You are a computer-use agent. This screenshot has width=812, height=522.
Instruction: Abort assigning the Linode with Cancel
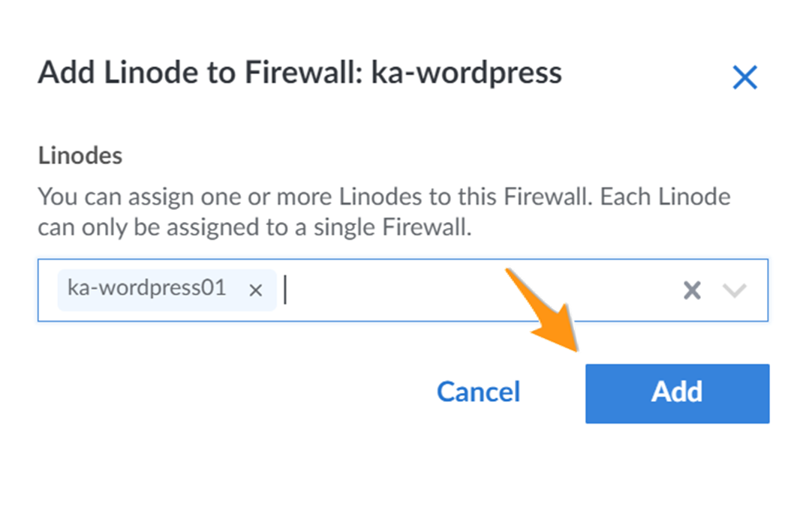pyautogui.click(x=479, y=391)
